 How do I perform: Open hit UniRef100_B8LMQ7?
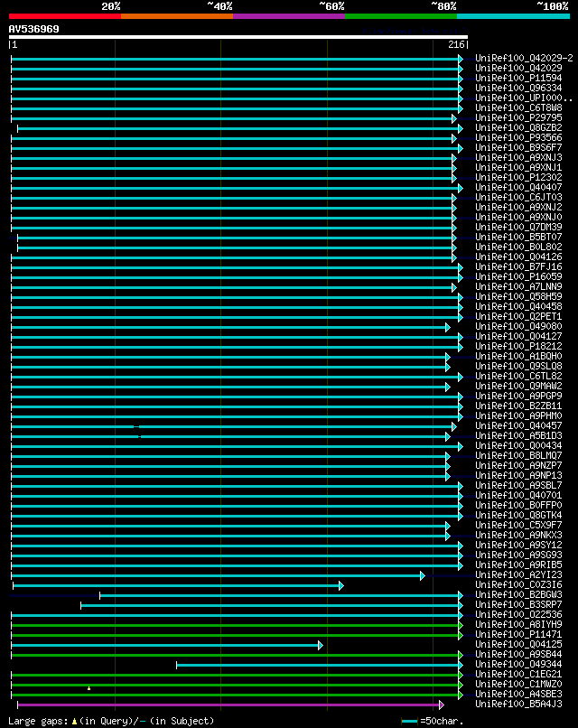click(x=518, y=455)
